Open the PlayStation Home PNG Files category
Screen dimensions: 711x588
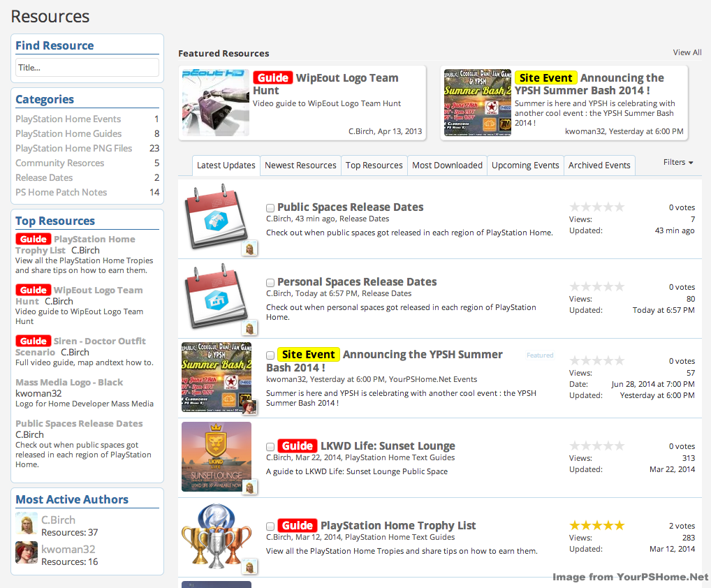tap(74, 148)
